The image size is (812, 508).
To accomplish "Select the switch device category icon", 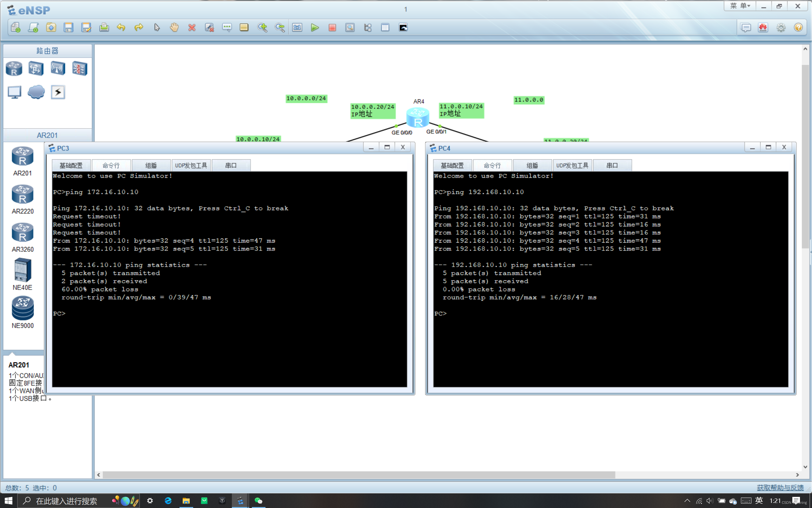I will pyautogui.click(x=36, y=69).
